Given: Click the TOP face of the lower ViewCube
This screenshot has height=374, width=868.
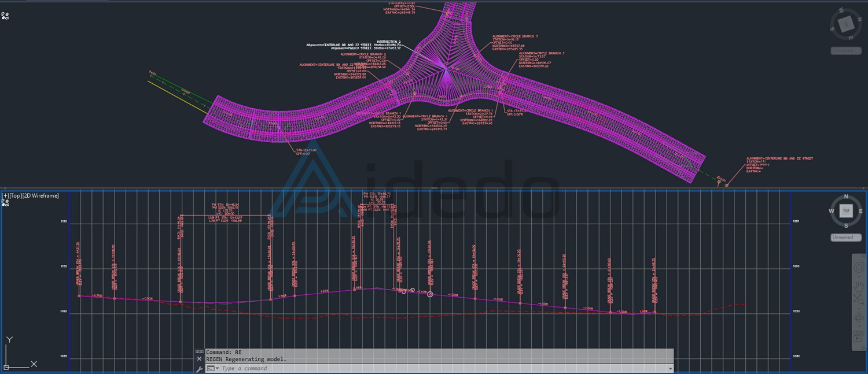Looking at the screenshot, I should tap(846, 211).
